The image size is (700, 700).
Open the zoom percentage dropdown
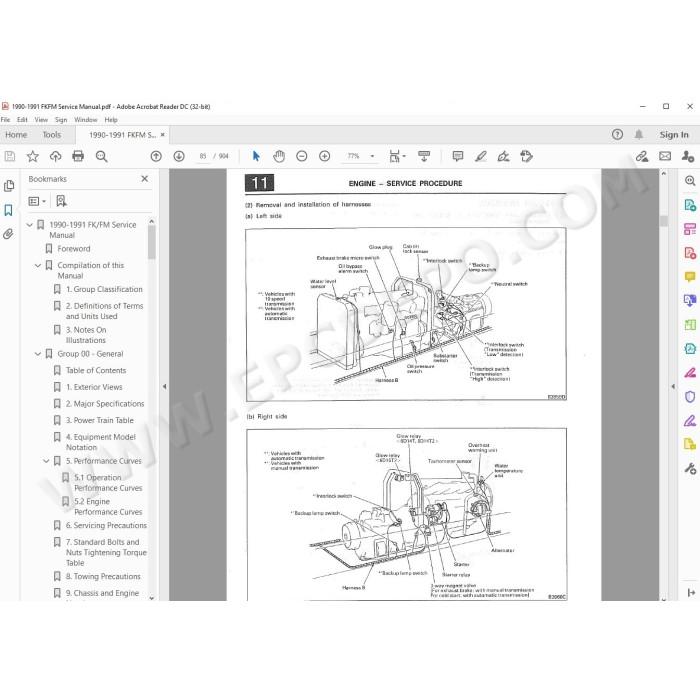[x=372, y=156]
